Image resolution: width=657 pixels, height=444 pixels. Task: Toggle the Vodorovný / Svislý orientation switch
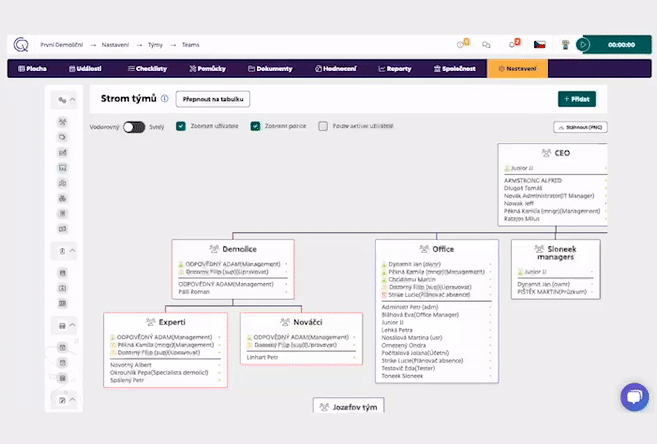pyautogui.click(x=134, y=127)
